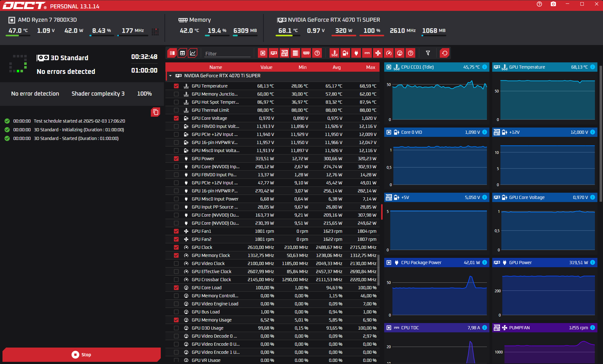Click the 100% usage setting

(144, 94)
